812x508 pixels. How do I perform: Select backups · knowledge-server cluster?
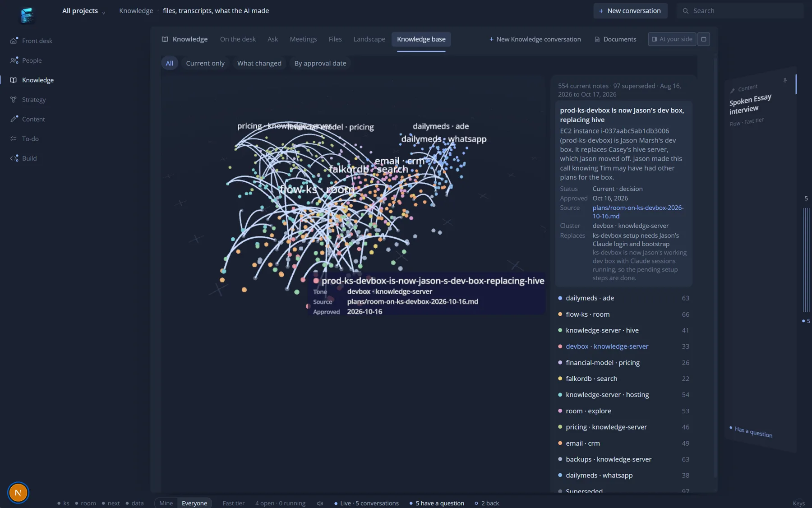pos(623,459)
